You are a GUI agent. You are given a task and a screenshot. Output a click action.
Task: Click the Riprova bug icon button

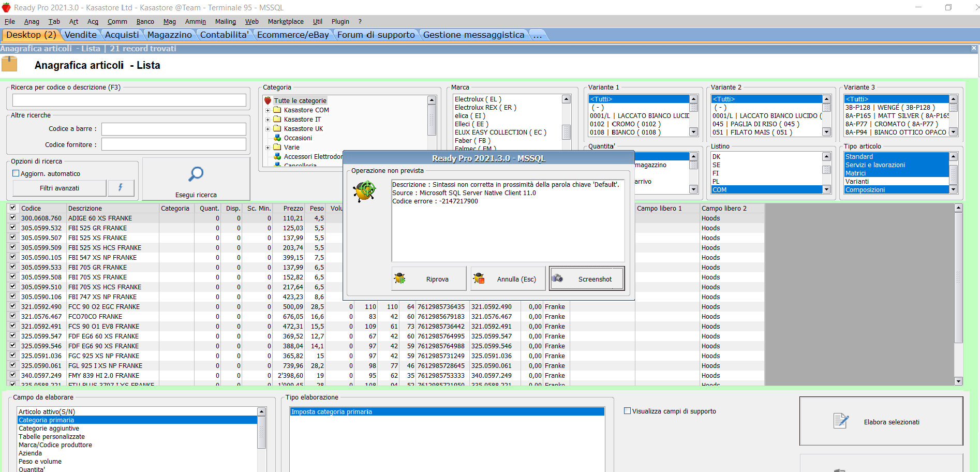coord(428,279)
